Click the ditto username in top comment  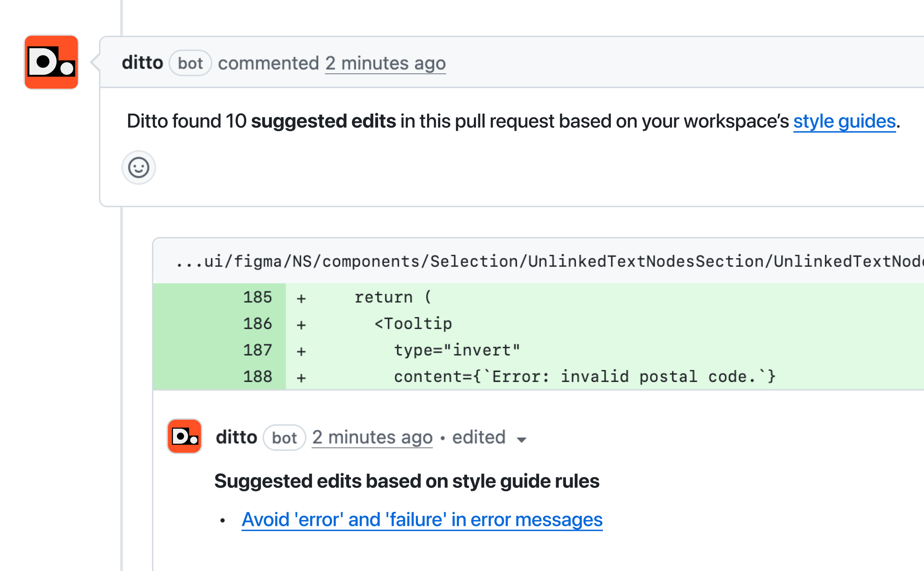click(x=142, y=63)
